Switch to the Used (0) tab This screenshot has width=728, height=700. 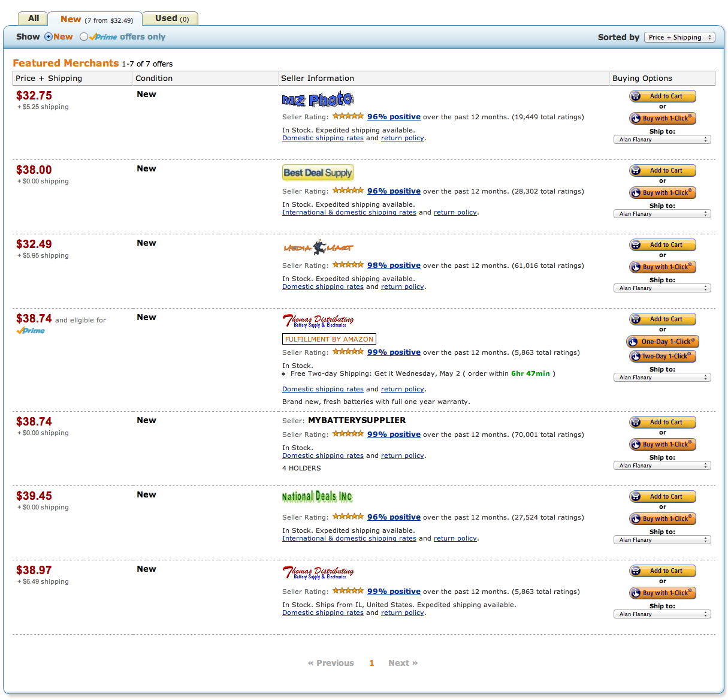pos(171,19)
